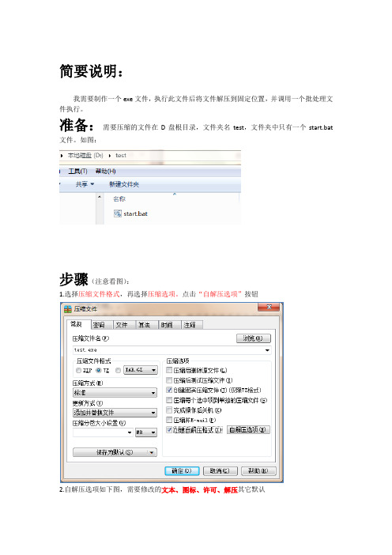The height and width of the screenshot is (555, 392).
Task: Check 完成操作后关机
Action: [169, 410]
